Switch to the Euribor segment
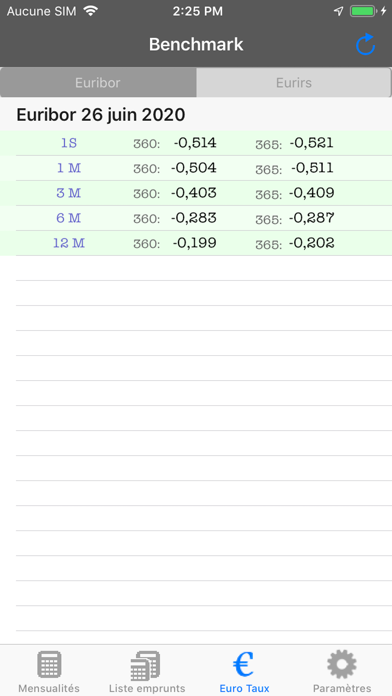The width and height of the screenshot is (392, 696). tap(98, 83)
